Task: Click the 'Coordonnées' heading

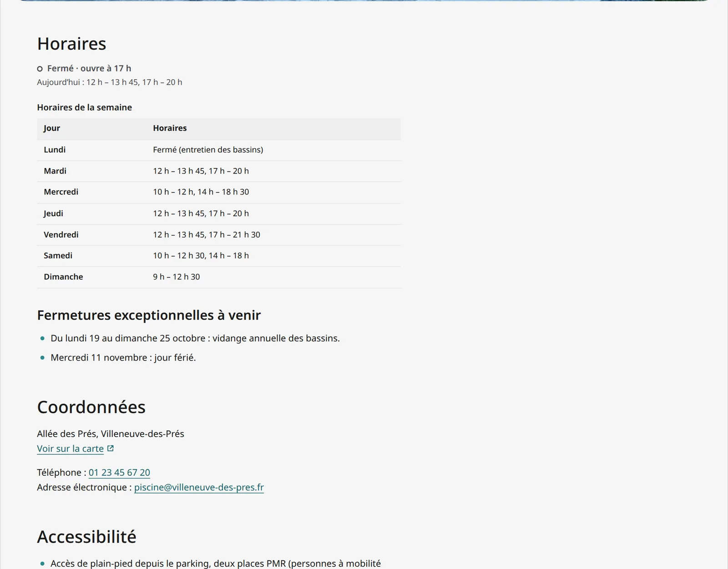Action: tap(91, 407)
